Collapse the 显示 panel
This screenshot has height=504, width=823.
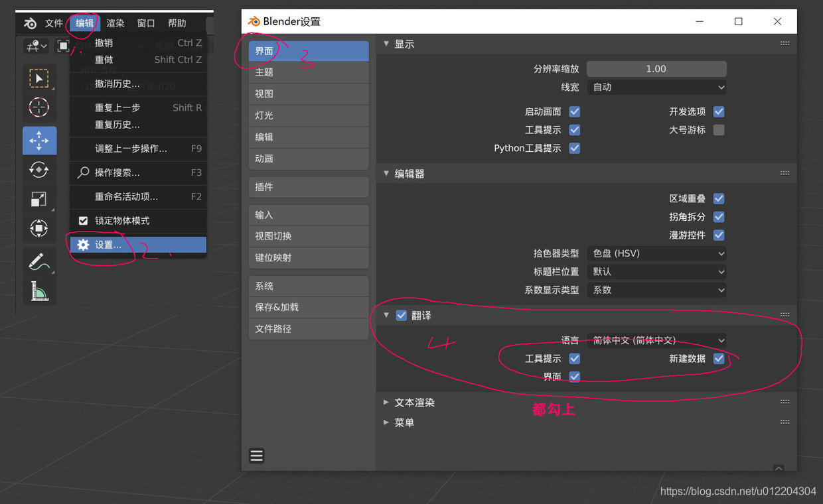[x=386, y=44]
